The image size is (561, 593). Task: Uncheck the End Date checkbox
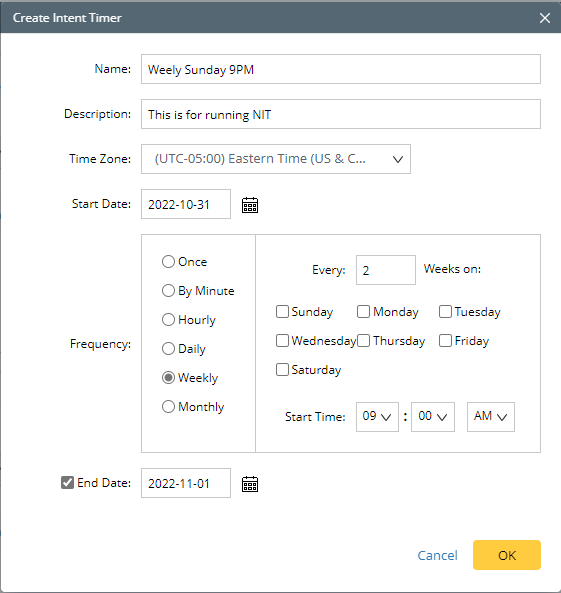(x=67, y=483)
